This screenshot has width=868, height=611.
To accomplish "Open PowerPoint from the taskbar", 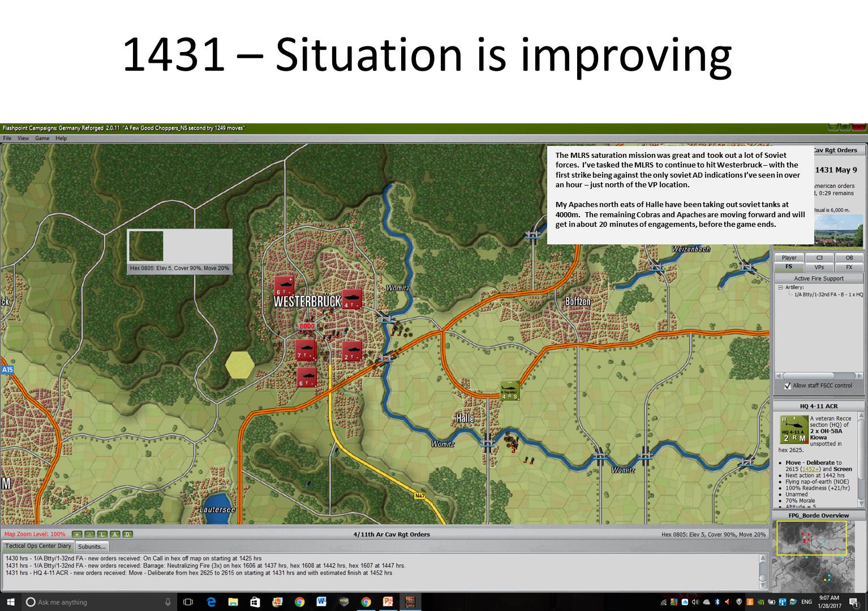I will (388, 602).
